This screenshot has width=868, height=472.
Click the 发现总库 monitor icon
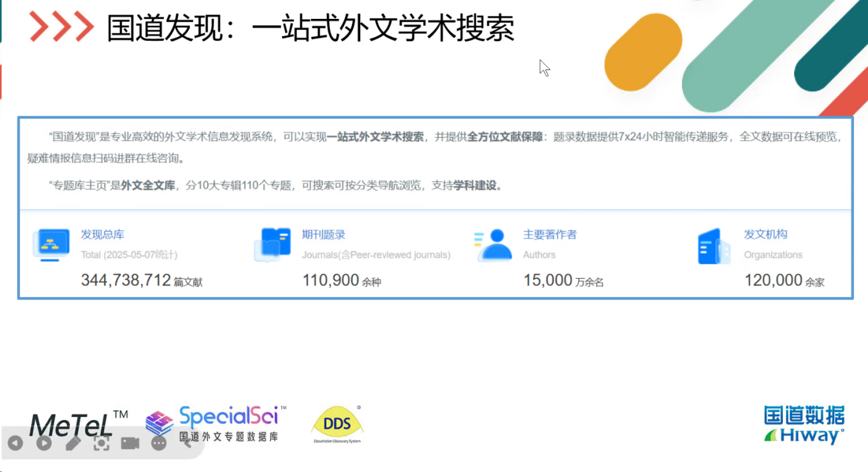pos(51,245)
